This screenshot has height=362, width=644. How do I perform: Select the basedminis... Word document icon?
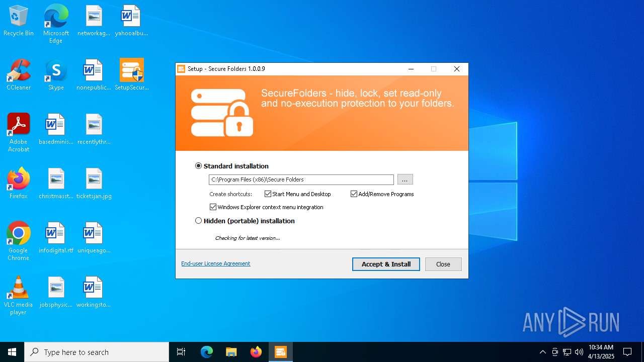(x=56, y=130)
